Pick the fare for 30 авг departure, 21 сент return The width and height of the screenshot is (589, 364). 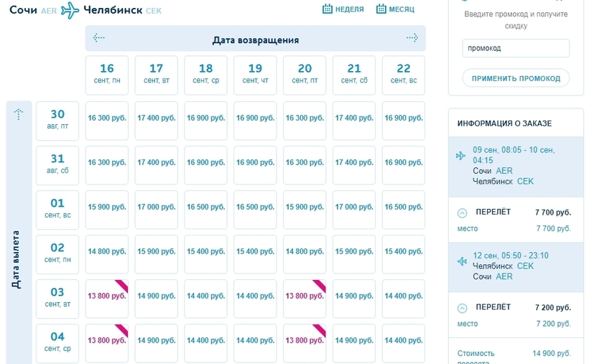pyautogui.click(x=354, y=118)
